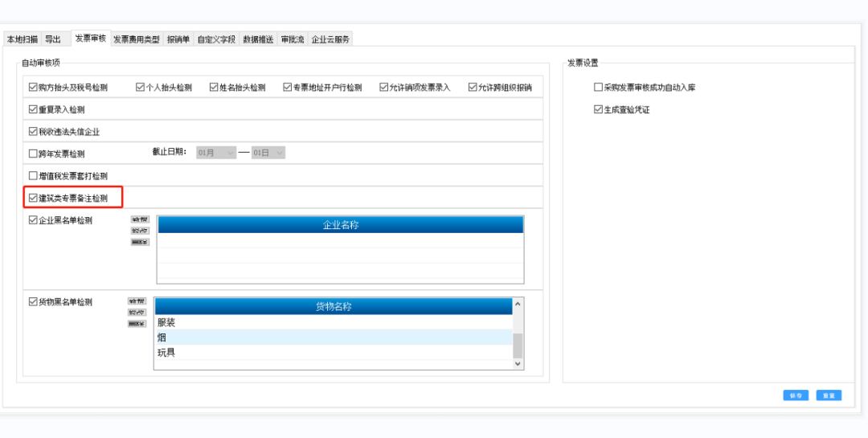Click the blue 保存 button

[x=796, y=395]
